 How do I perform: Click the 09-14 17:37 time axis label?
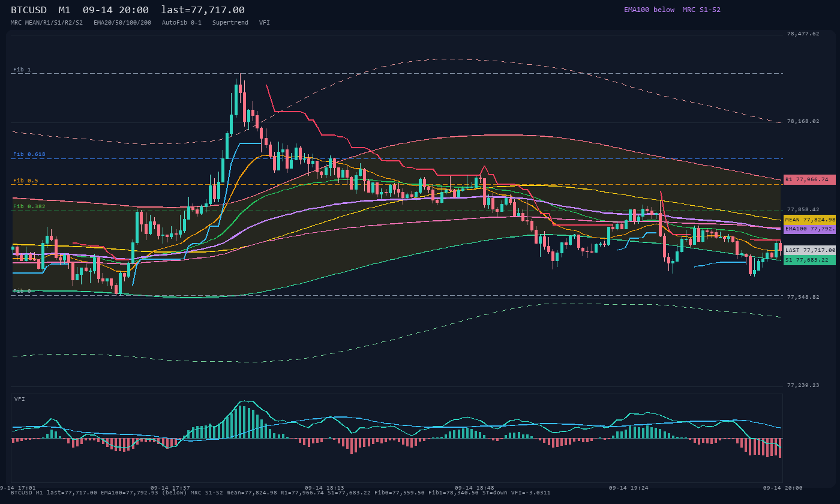click(170, 488)
